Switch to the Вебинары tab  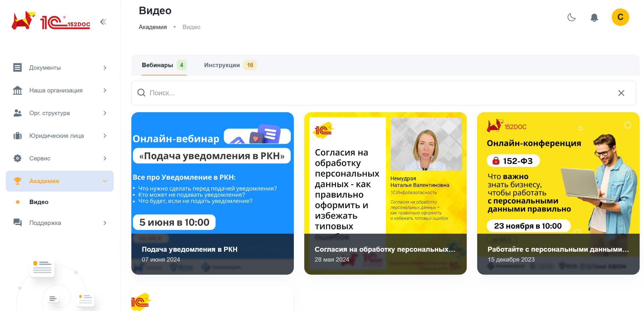point(164,65)
